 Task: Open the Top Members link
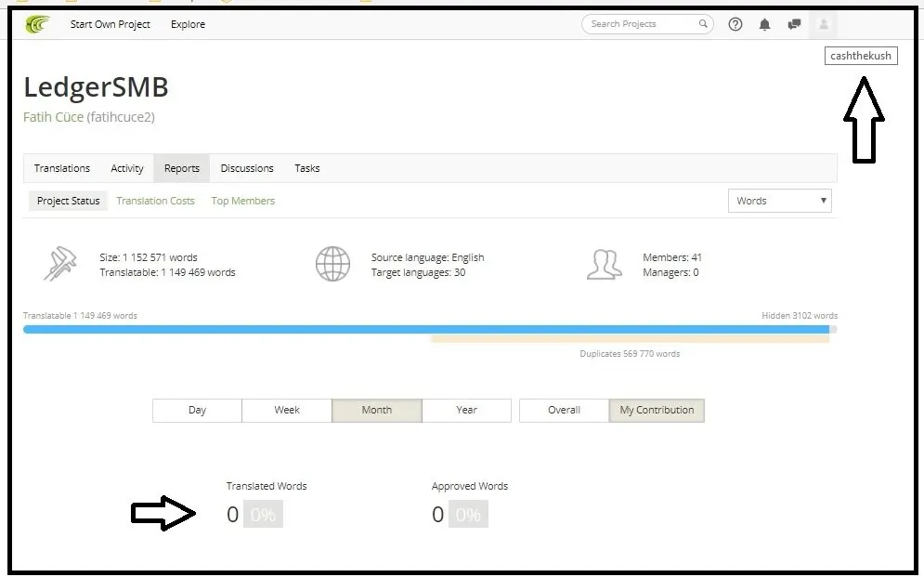pyautogui.click(x=242, y=201)
